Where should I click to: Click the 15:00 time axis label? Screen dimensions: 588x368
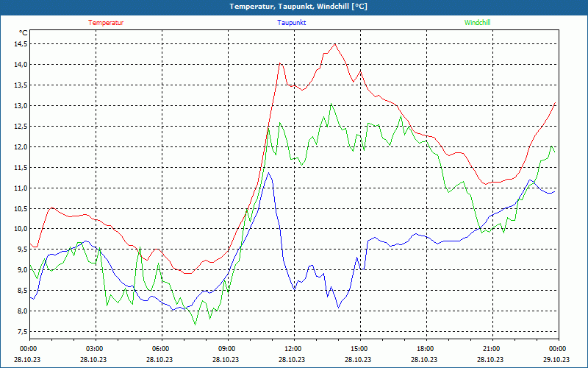tap(359, 349)
